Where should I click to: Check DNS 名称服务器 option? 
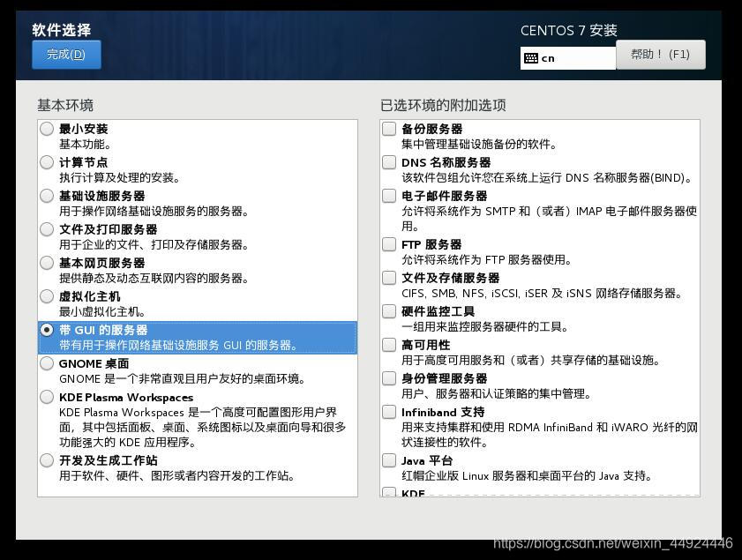point(388,161)
